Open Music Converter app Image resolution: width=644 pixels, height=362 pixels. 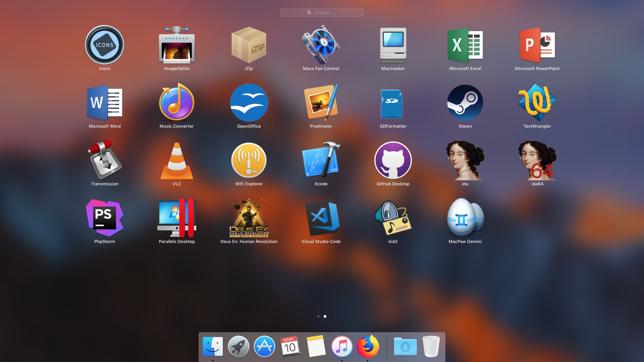click(x=177, y=103)
